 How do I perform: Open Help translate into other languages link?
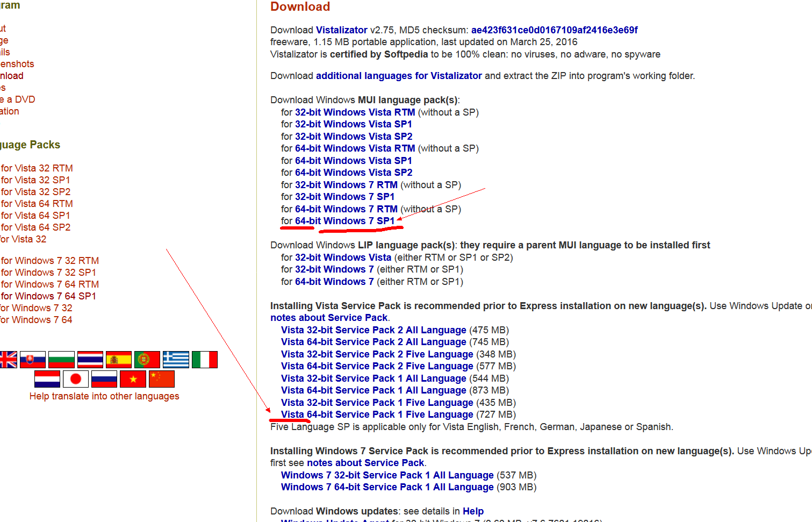104,396
